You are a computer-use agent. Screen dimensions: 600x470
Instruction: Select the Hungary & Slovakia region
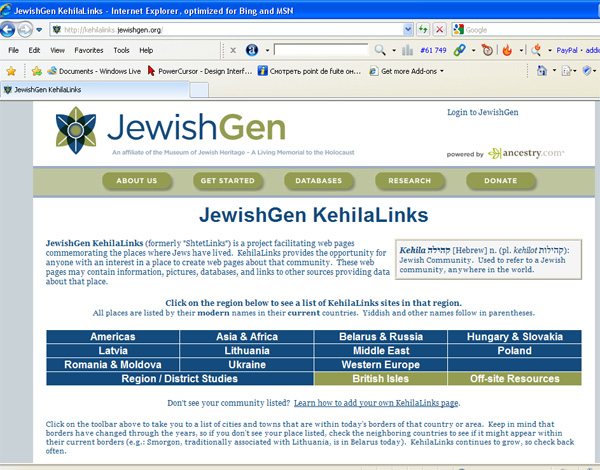click(x=515, y=336)
